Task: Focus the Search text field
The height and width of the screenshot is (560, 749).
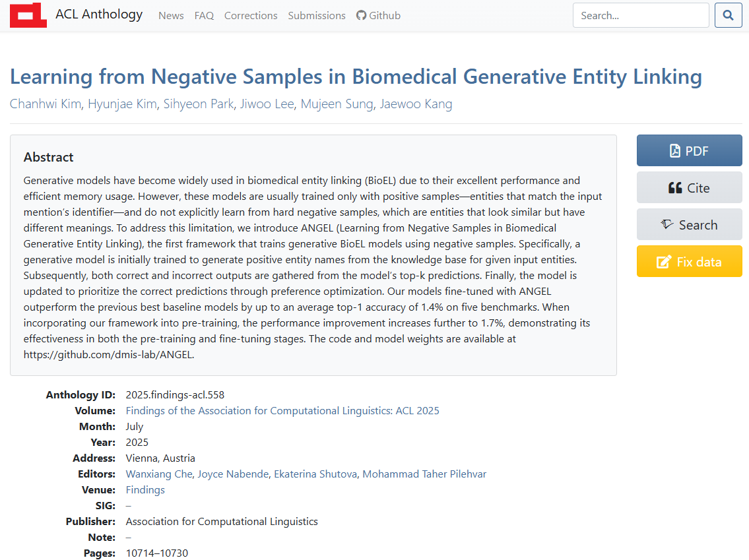Action: point(640,15)
